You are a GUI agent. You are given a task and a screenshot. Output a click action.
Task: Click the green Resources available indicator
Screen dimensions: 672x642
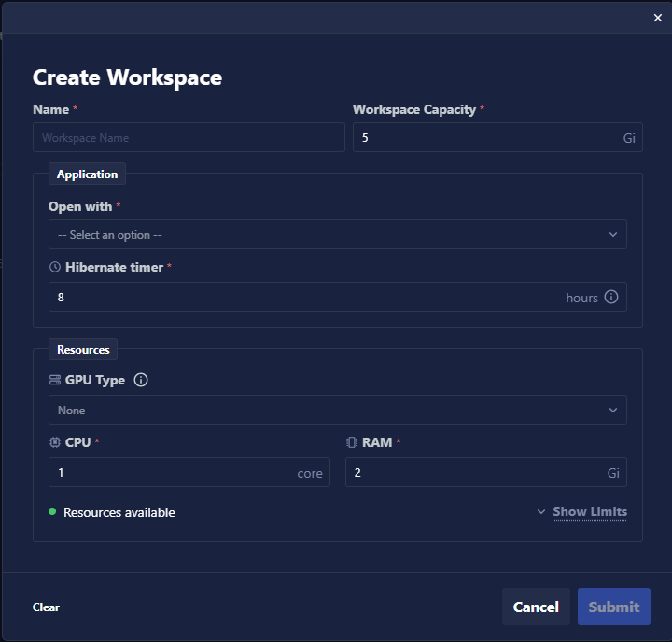coord(52,511)
